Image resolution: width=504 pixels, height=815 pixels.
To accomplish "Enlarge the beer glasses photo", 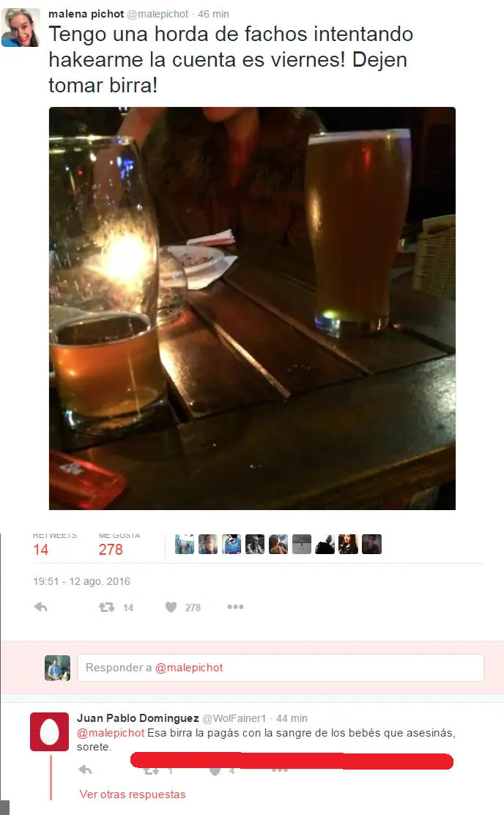I will (x=252, y=309).
